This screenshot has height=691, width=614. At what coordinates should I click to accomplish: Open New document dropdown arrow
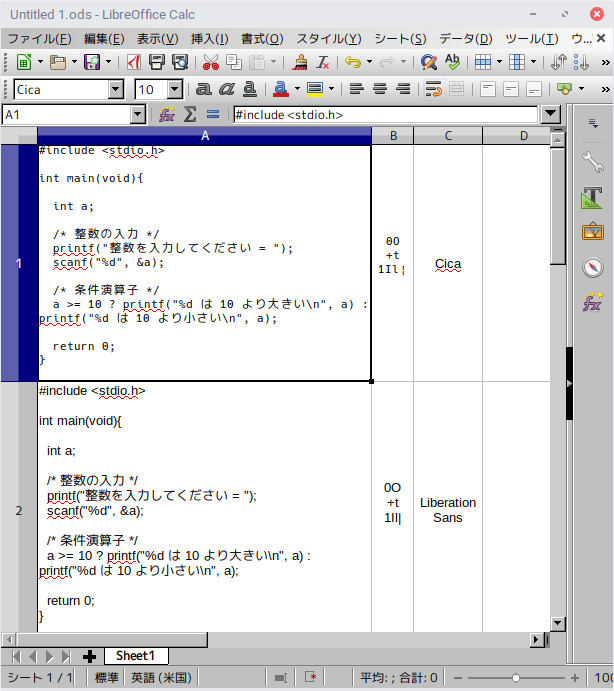[x=41, y=62]
